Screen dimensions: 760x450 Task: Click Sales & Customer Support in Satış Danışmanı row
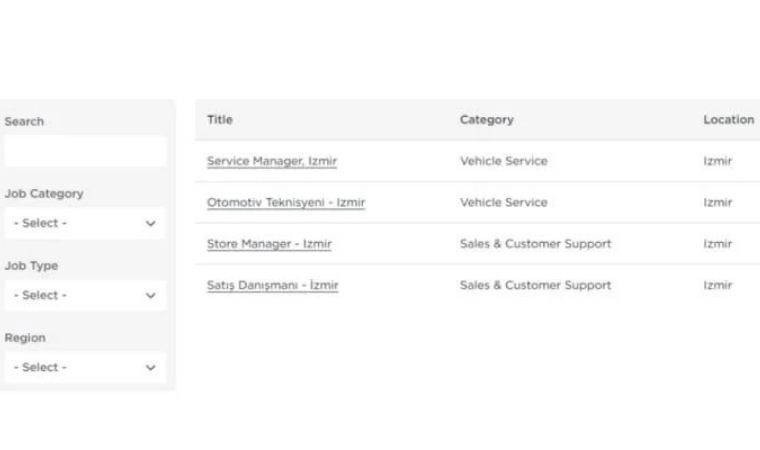coord(535,285)
